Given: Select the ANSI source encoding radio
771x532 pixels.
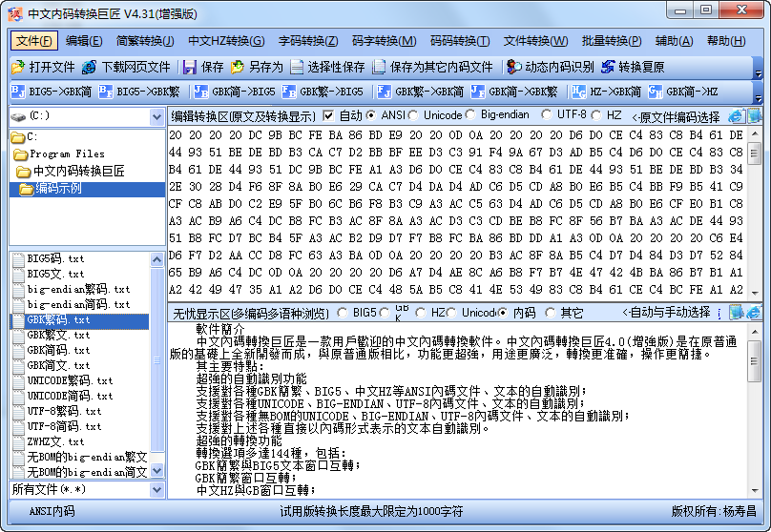Looking at the screenshot, I should 371,115.
